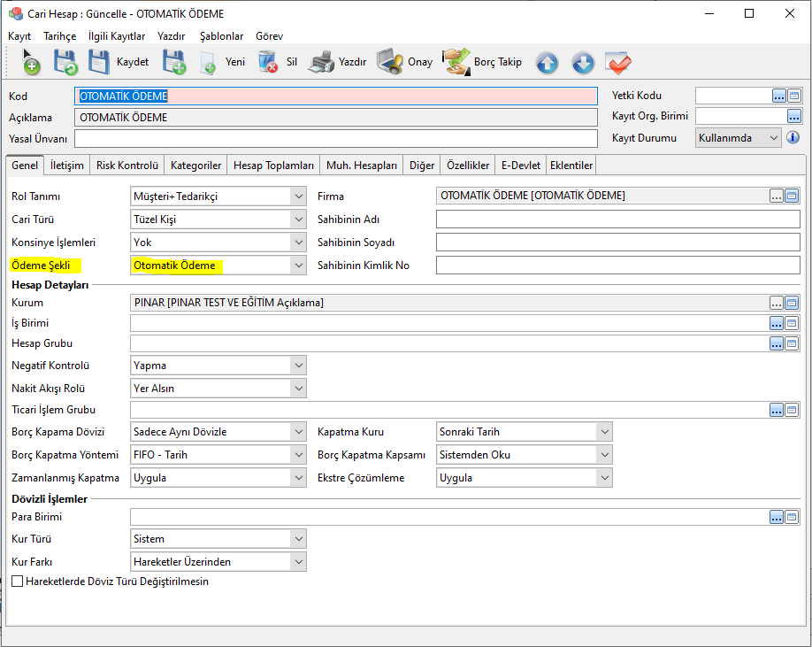This screenshot has width=812, height=647.
Task: Toggle Hareketlerde Döviz Türü Değiştirilmesin checkbox
Action: [x=18, y=582]
